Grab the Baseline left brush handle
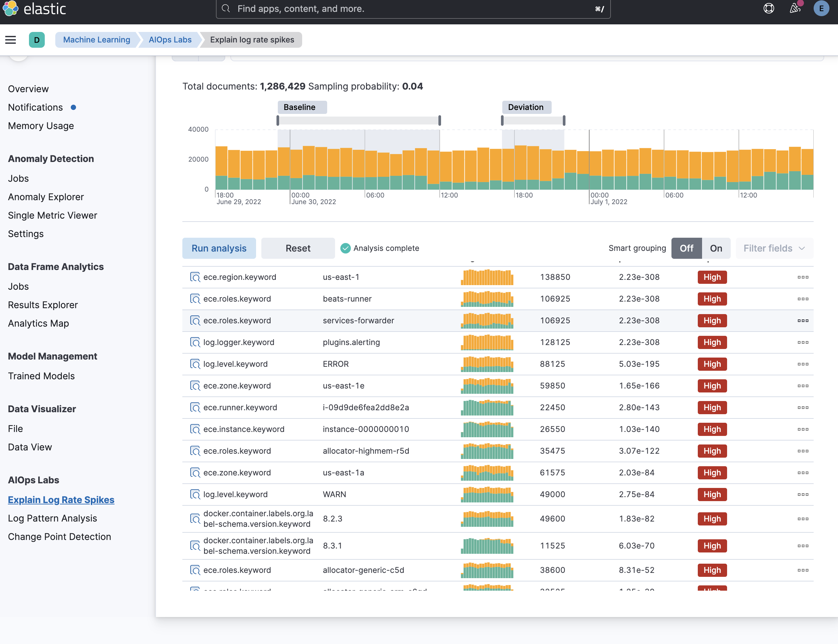Image resolution: width=838 pixels, height=644 pixels. pyautogui.click(x=278, y=121)
